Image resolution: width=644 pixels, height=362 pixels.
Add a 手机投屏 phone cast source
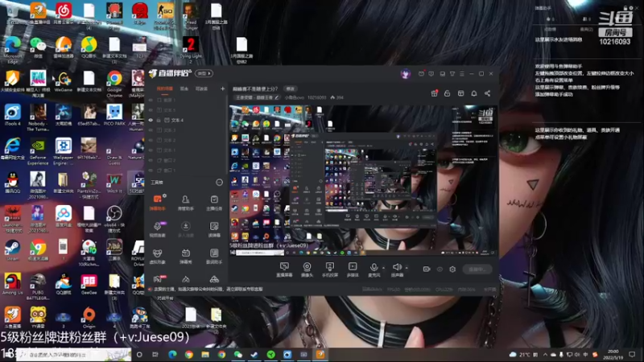(330, 269)
